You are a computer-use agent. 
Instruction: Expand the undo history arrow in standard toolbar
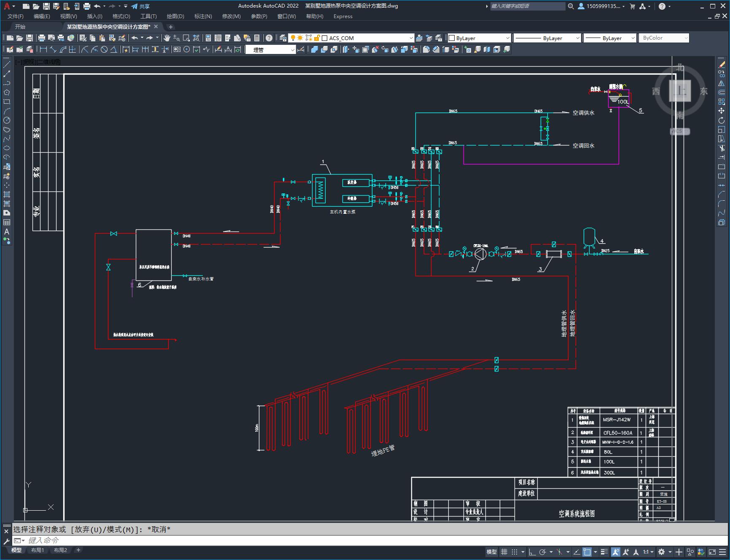point(142,38)
